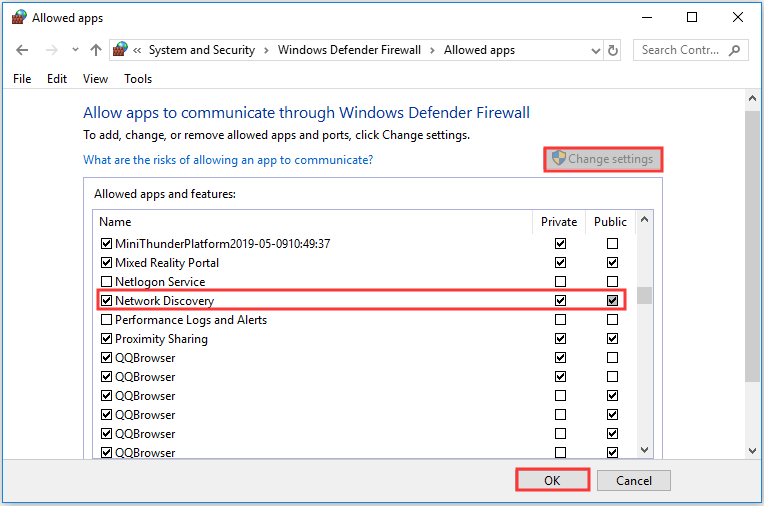Select System and Security breadcrumb

tap(202, 50)
